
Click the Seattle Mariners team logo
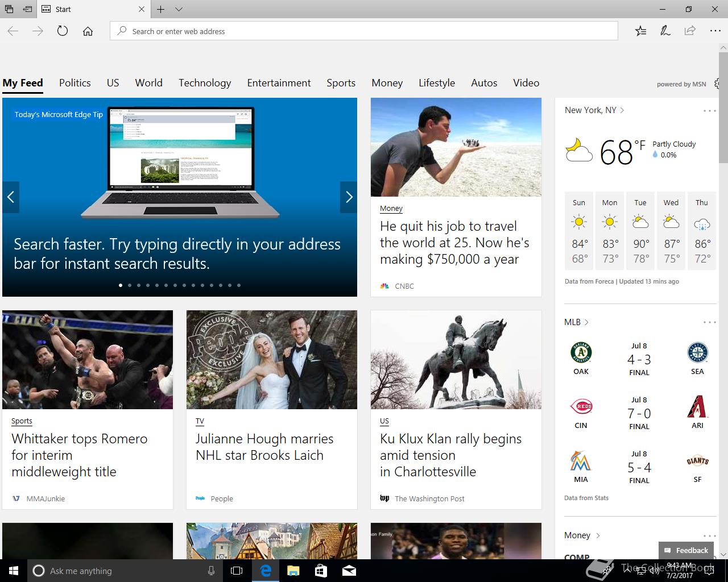698,353
